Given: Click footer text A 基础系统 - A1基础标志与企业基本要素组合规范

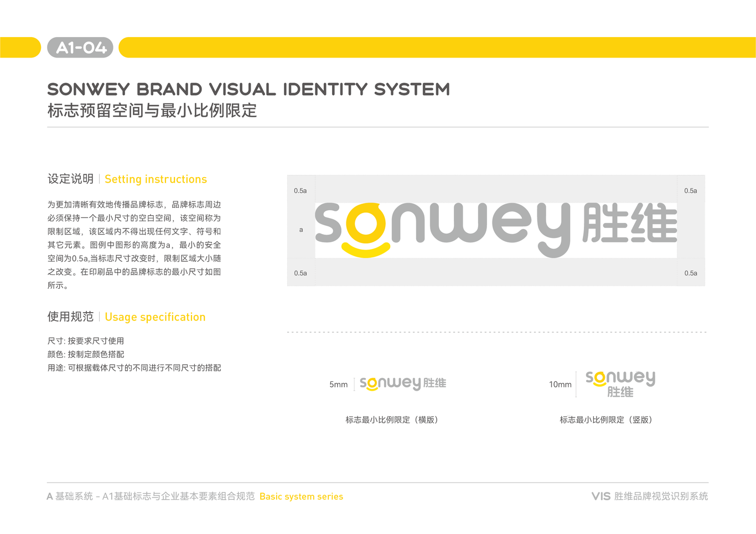Looking at the screenshot, I should (151, 496).
